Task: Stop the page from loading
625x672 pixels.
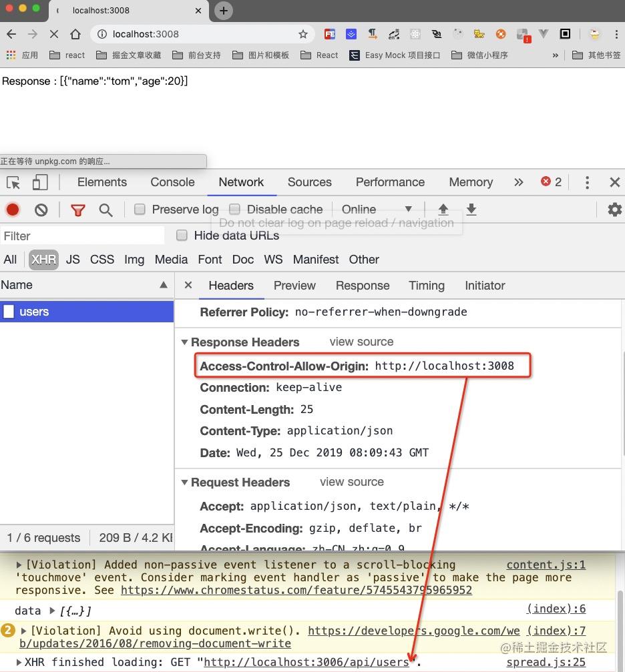Action: [54, 34]
